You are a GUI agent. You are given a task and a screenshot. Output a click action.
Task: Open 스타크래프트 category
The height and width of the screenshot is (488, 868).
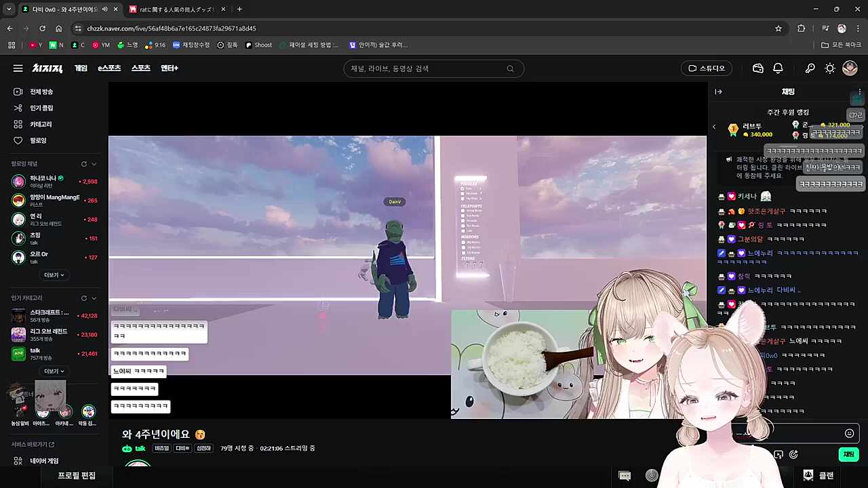[x=54, y=316]
